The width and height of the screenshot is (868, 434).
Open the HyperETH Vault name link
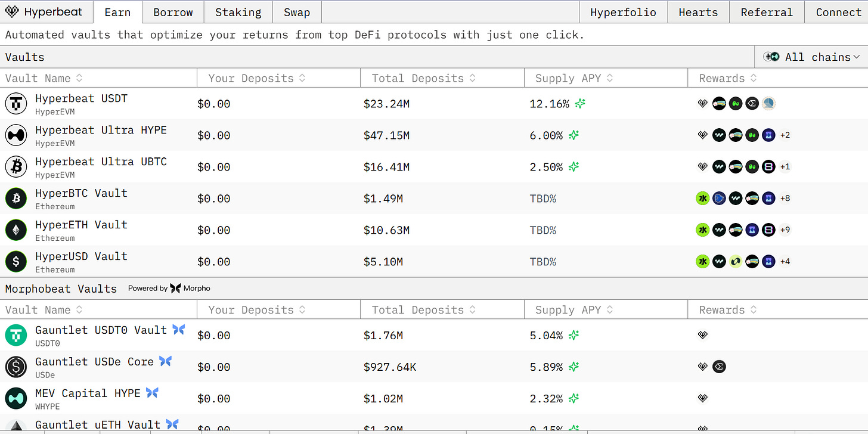(81, 225)
